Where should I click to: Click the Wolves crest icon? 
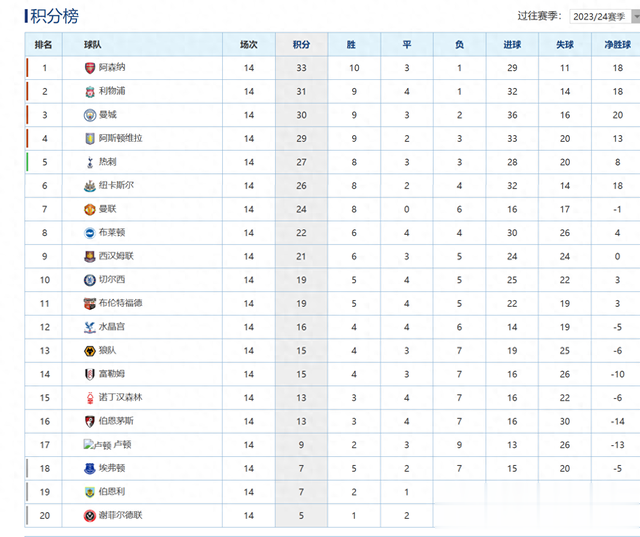pos(90,351)
